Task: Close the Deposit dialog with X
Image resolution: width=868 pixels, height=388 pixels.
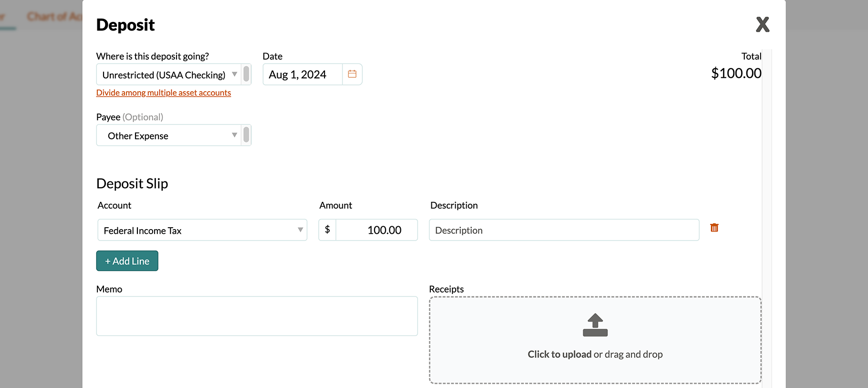Action: (762, 24)
